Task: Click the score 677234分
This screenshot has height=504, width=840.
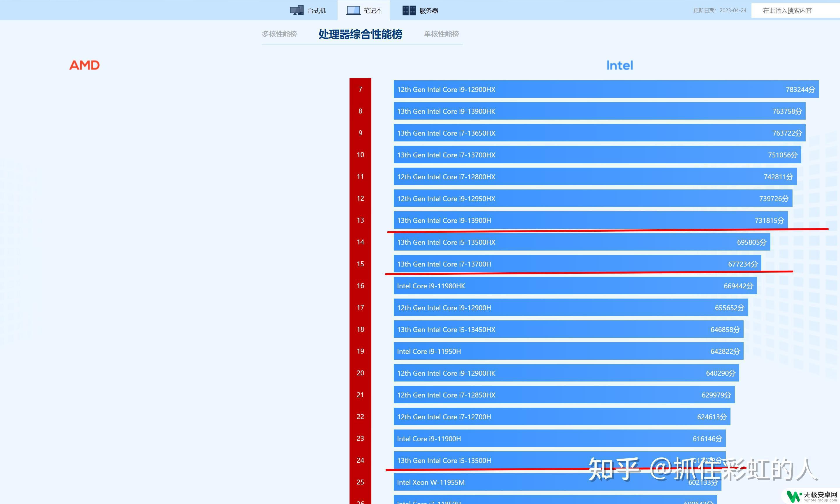Action: coord(743,264)
